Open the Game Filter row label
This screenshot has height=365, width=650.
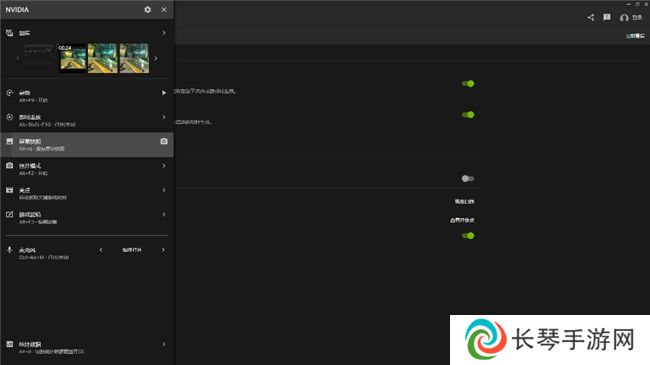30,215
